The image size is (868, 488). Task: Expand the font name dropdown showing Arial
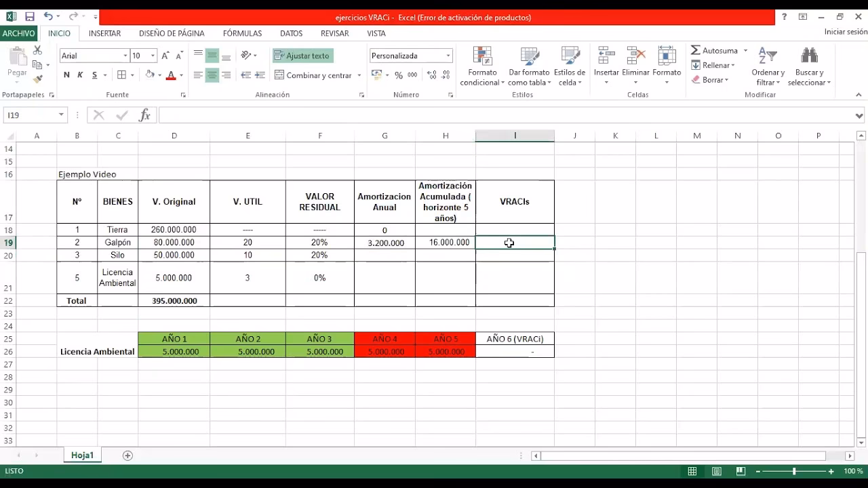[x=125, y=56]
